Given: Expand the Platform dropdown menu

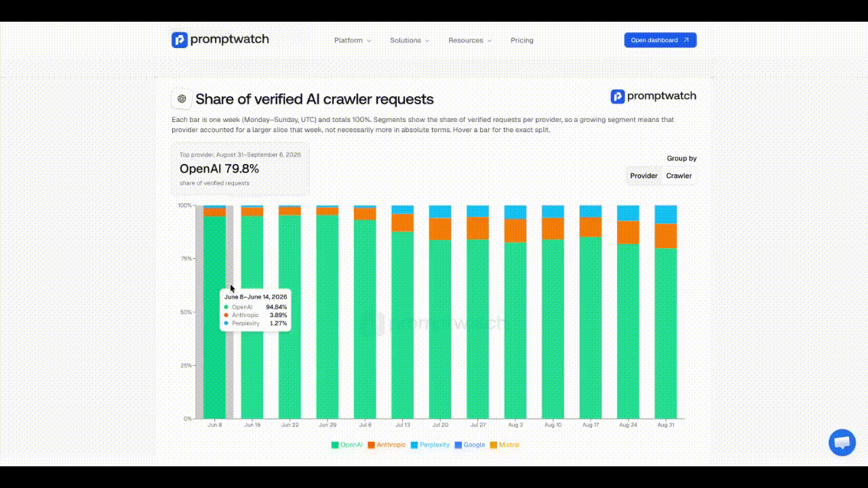Looking at the screenshot, I should 353,41.
